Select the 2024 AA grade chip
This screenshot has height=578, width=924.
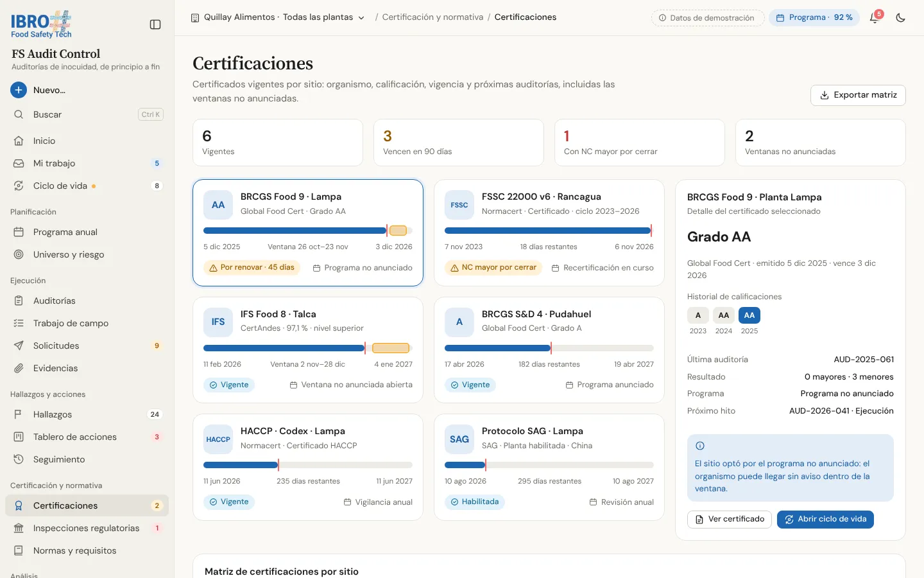pos(724,315)
